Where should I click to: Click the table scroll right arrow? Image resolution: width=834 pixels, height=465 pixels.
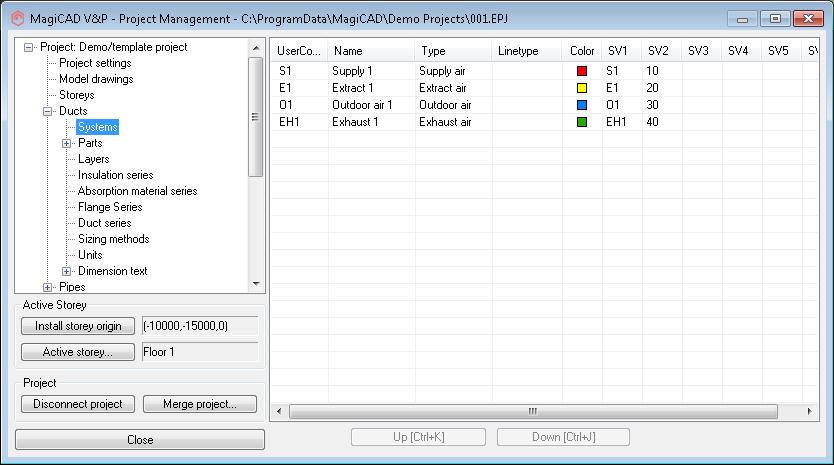(810, 411)
